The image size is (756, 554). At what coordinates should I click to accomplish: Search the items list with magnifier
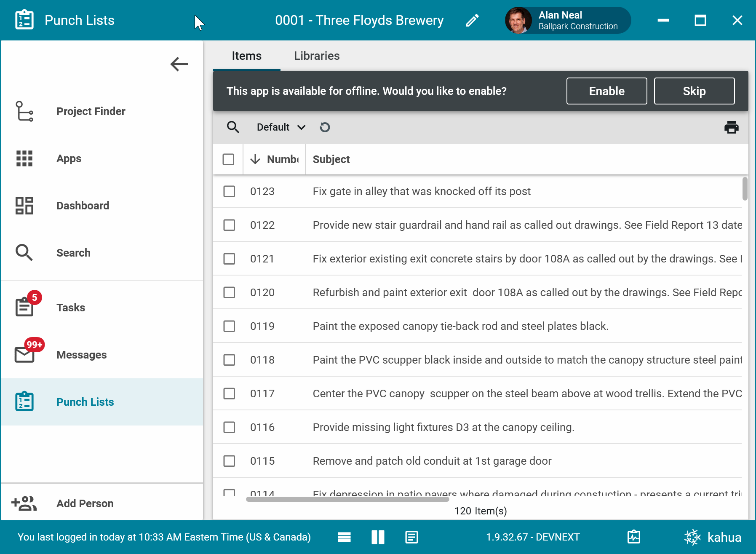(233, 127)
